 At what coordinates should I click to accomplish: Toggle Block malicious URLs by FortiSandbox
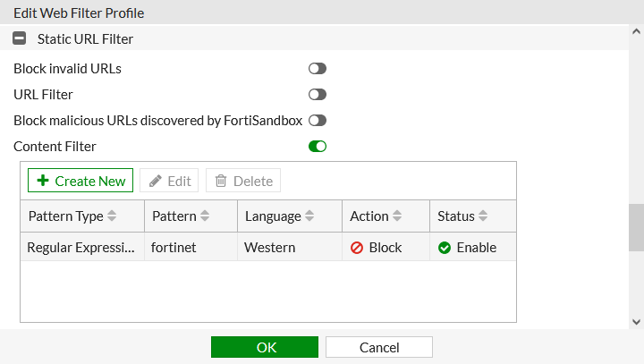click(318, 120)
